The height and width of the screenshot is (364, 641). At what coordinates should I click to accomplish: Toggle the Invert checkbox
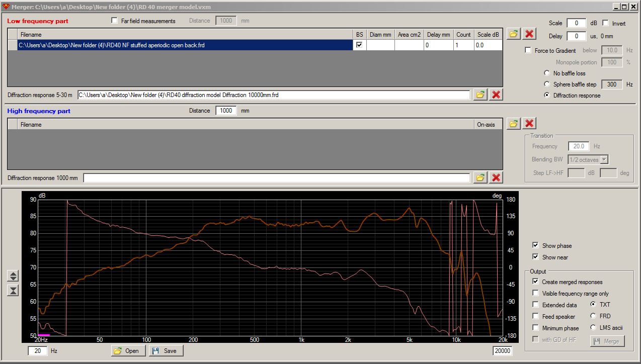(605, 23)
